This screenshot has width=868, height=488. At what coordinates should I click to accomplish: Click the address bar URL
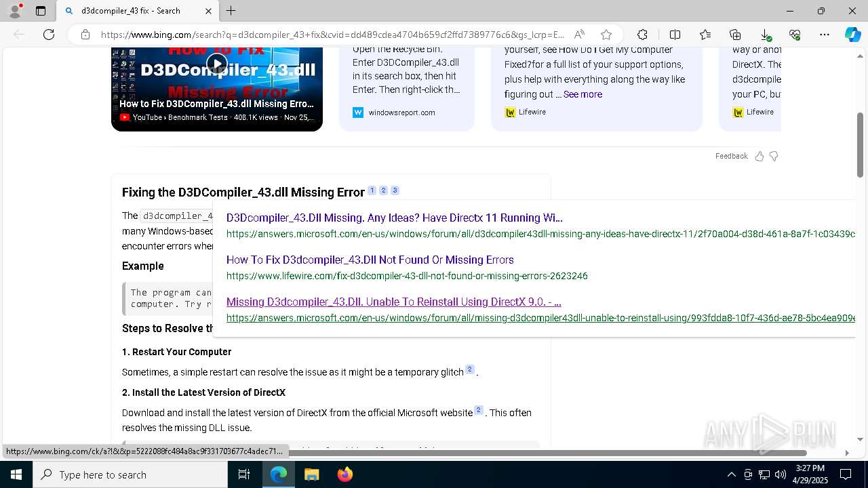point(332,35)
